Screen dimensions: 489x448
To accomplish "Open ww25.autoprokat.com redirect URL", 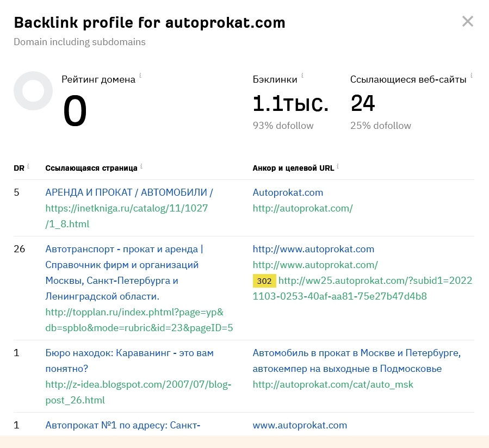I will pos(362,288).
